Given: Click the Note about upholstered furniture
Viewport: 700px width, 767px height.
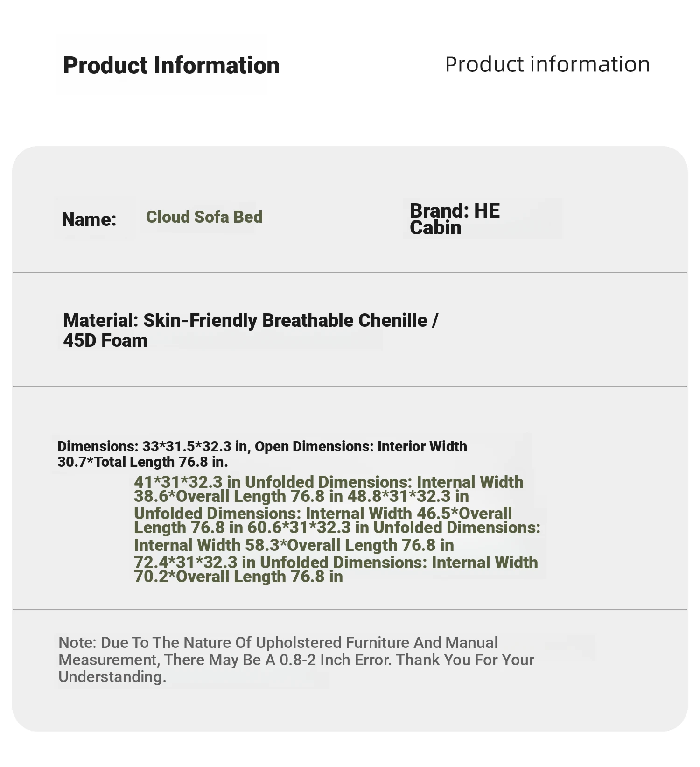Looking at the screenshot, I should (296, 660).
